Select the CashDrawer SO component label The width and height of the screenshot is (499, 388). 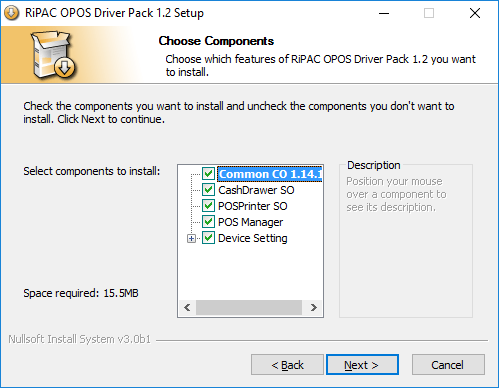tap(256, 190)
